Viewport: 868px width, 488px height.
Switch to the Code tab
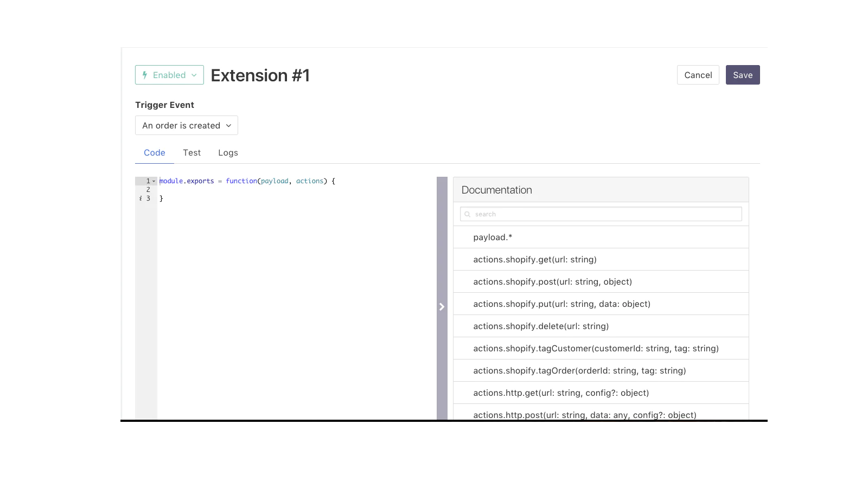[x=155, y=153]
